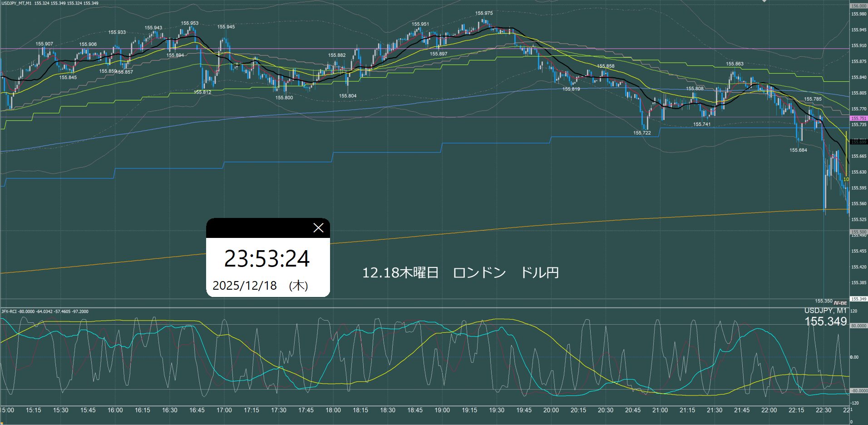Image resolution: width=868 pixels, height=425 pixels.
Task: Click the 21:00 mark on the time axis
Action: [660, 410]
